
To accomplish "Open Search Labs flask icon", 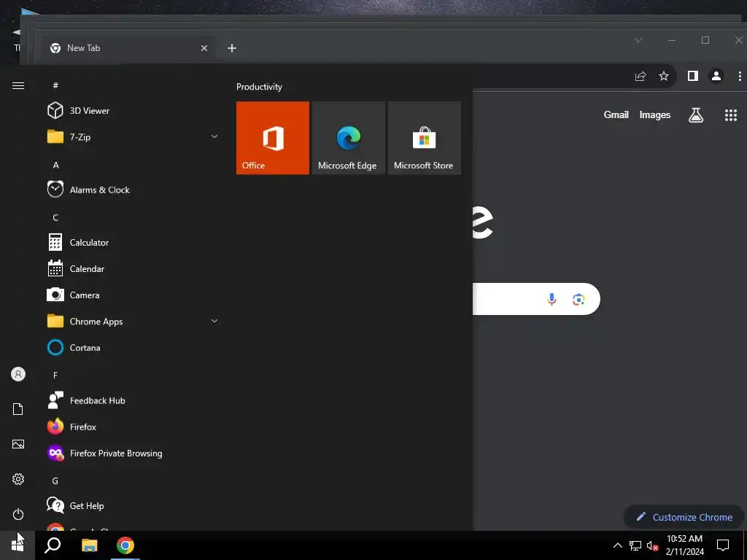I will coord(695,114).
